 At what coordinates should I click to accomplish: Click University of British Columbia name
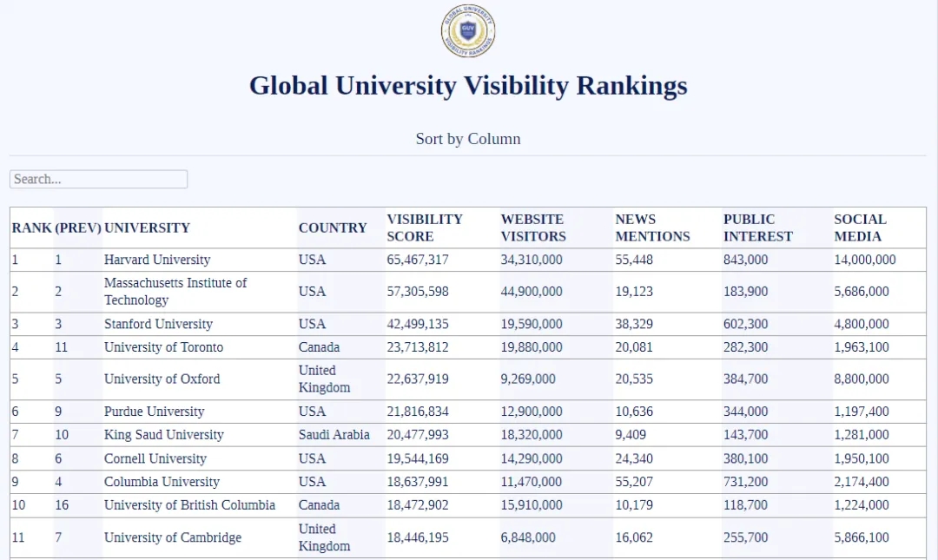point(189,505)
